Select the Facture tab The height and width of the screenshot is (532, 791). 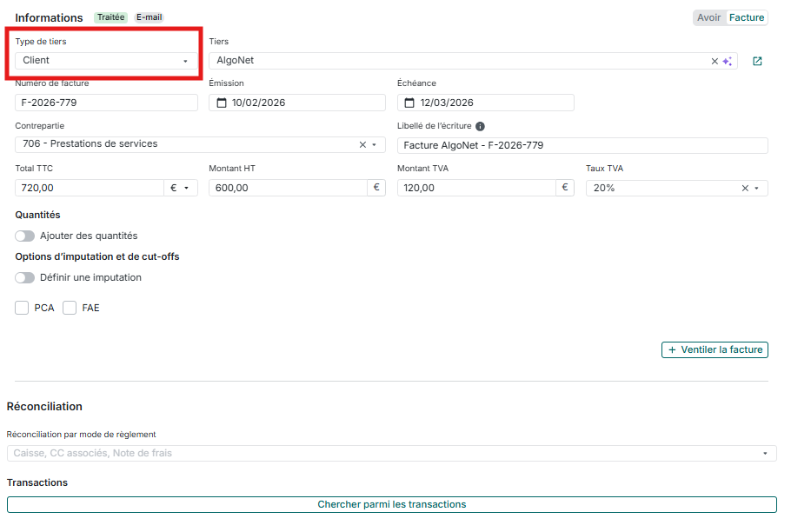(747, 17)
